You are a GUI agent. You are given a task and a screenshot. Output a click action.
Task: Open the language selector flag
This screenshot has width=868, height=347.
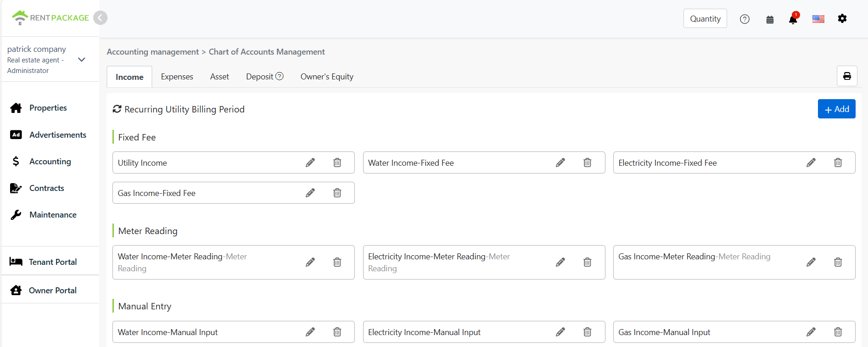tap(818, 19)
